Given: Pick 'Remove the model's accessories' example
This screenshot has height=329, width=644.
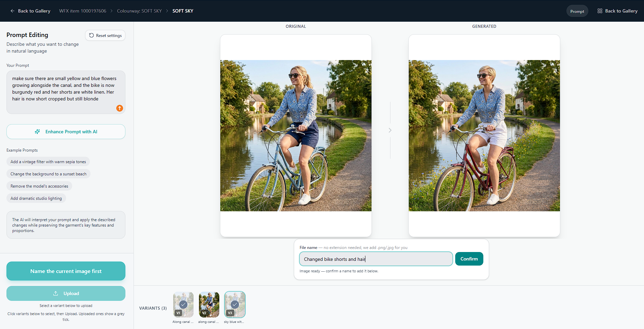Looking at the screenshot, I should click(39, 186).
